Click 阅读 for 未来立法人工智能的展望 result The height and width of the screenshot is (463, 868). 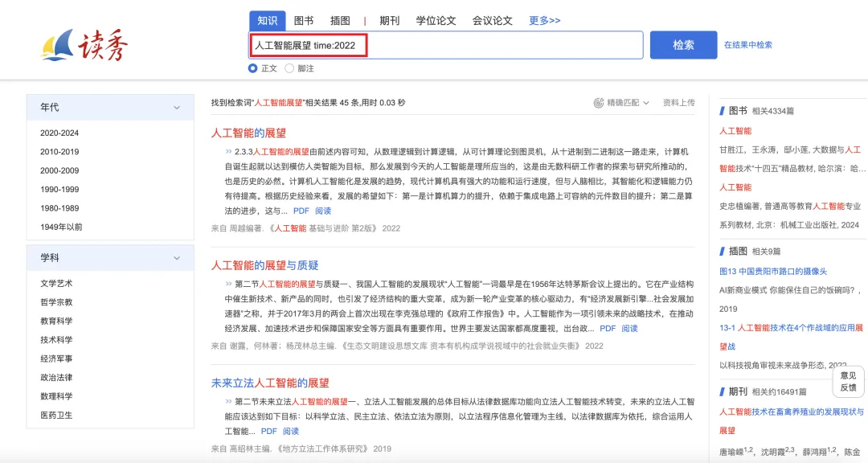pos(291,432)
